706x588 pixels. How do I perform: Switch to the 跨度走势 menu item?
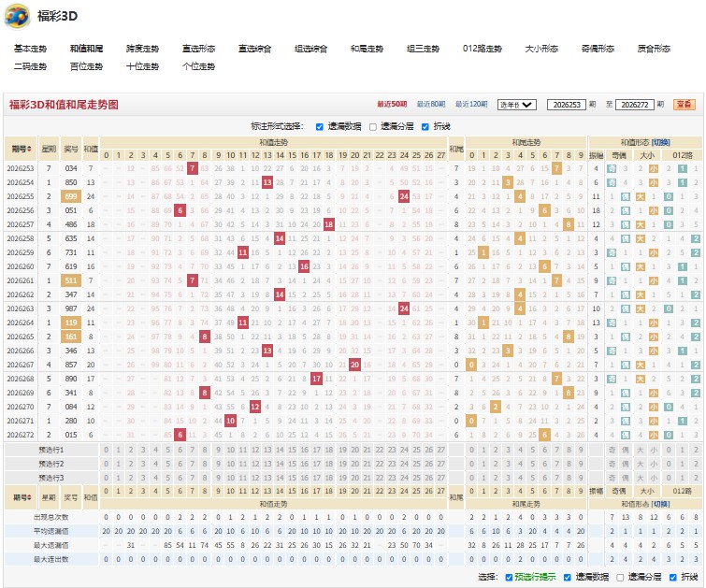[142, 49]
